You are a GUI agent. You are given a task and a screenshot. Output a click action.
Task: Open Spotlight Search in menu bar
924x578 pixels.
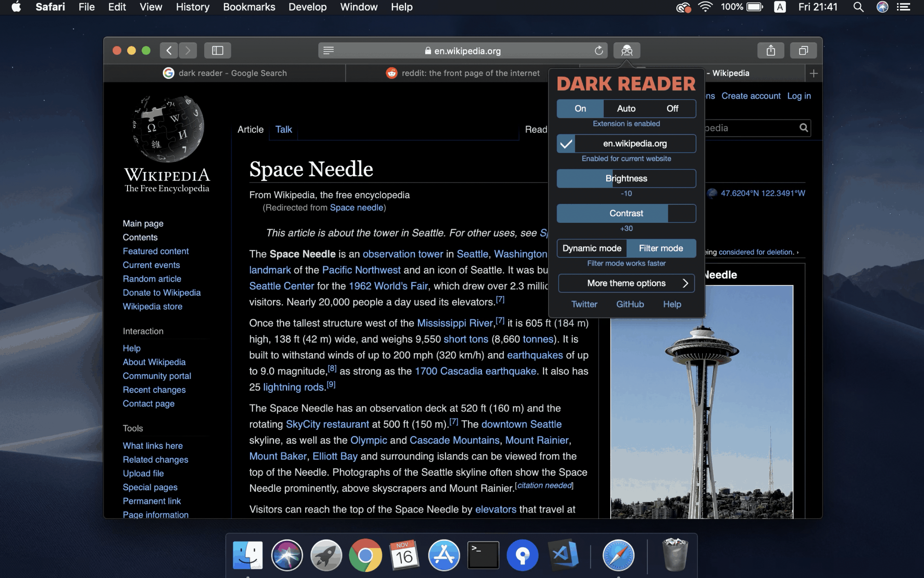coord(859,7)
